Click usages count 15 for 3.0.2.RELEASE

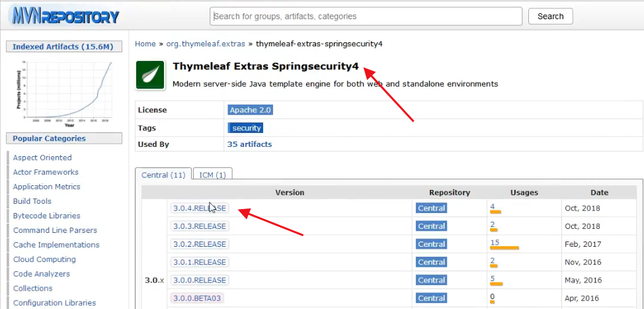(495, 242)
